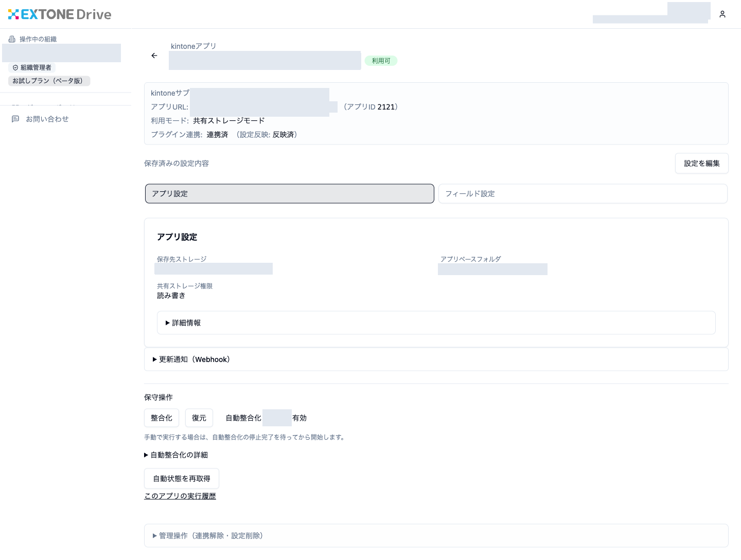Click the 設定を編集 button
The width and height of the screenshot is (741, 560).
pyautogui.click(x=702, y=164)
